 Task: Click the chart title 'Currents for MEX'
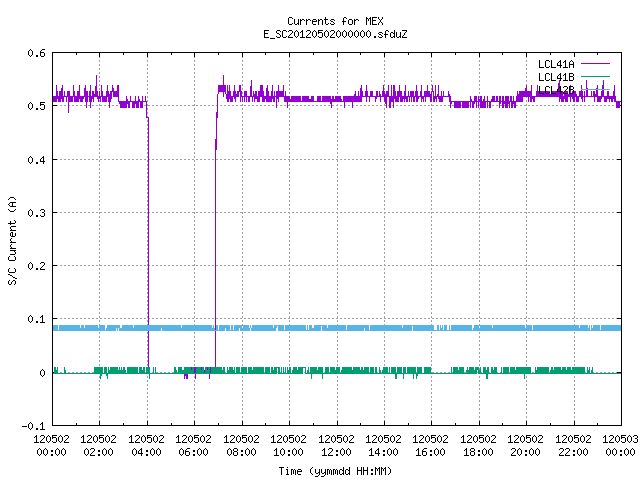pyautogui.click(x=335, y=21)
